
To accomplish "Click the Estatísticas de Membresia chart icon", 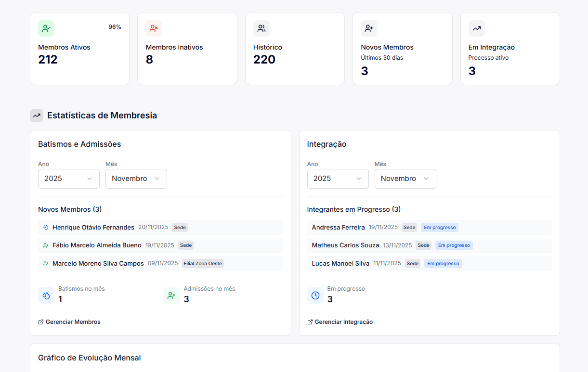I will coord(37,115).
